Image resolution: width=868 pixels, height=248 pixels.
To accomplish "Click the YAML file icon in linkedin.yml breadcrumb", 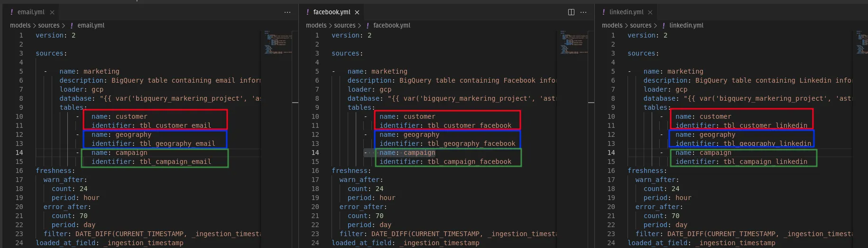I will pyautogui.click(x=664, y=26).
